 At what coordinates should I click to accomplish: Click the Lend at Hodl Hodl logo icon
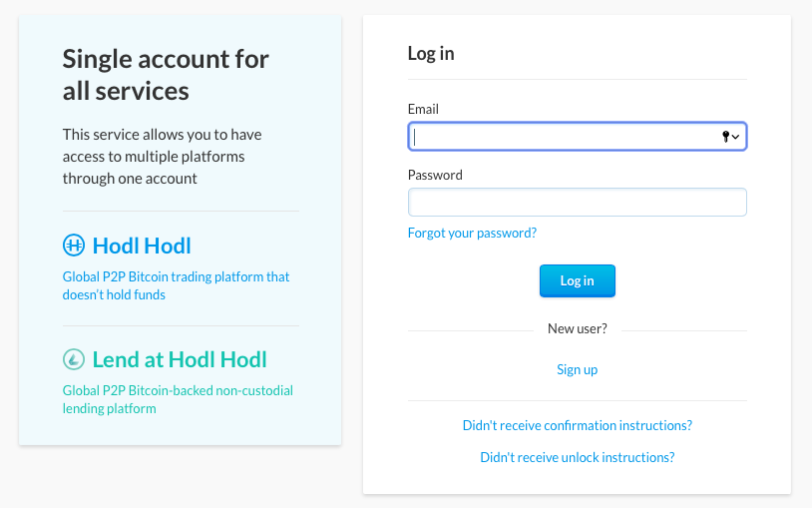(74, 359)
